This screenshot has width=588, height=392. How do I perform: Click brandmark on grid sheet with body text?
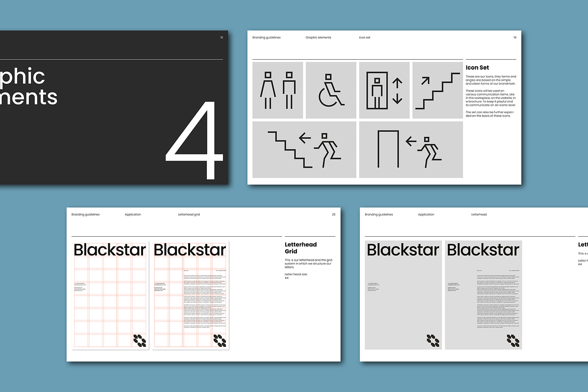coord(220,341)
